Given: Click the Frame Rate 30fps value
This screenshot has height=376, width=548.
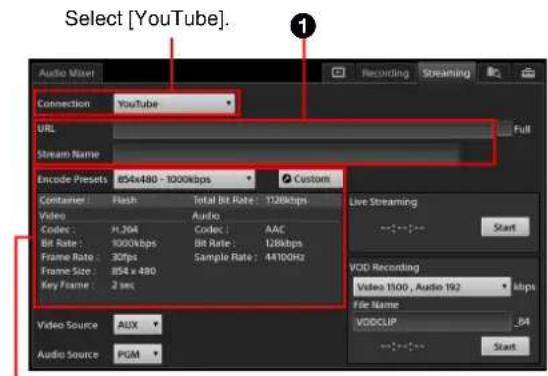Looking at the screenshot, I should pyautogui.click(x=124, y=257).
